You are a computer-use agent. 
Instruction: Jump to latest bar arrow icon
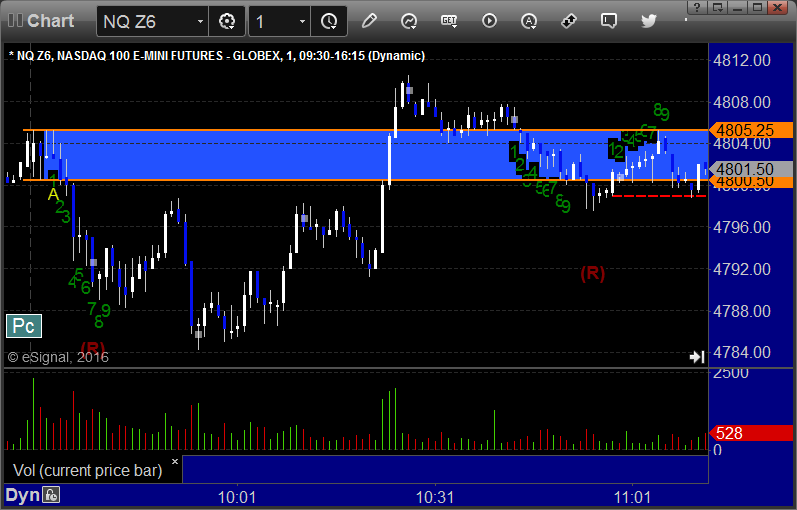[697, 357]
